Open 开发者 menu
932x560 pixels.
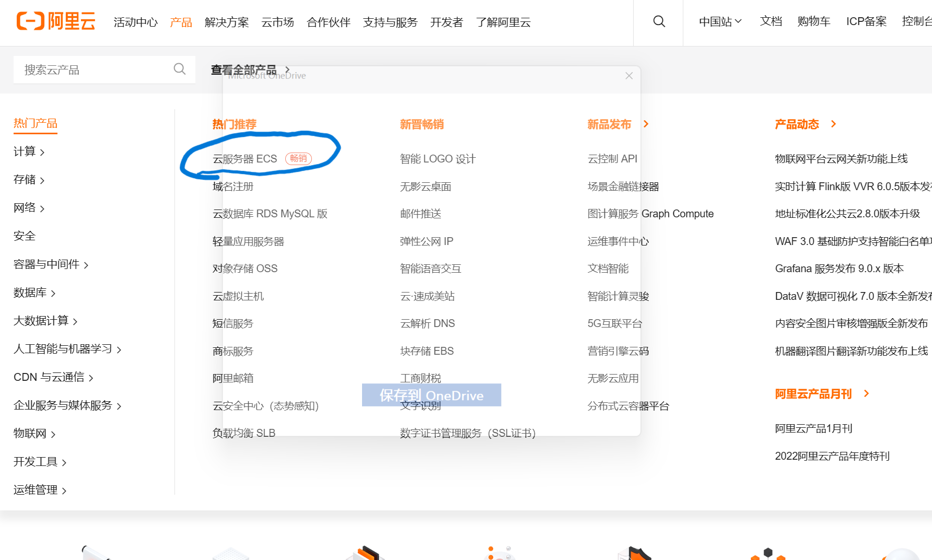tap(447, 22)
